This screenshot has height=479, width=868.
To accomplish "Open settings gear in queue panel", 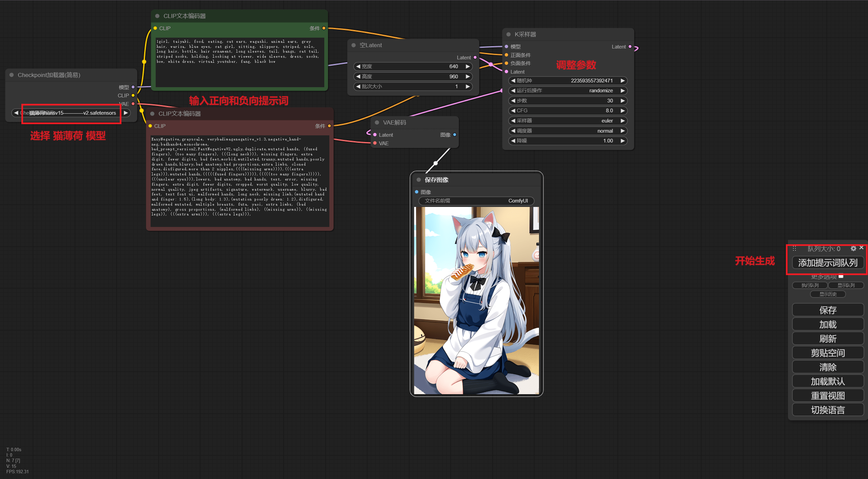I will pos(853,249).
